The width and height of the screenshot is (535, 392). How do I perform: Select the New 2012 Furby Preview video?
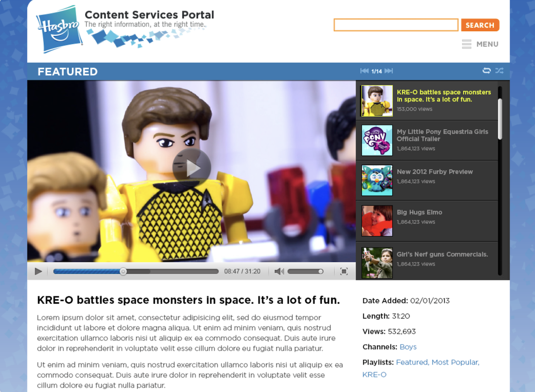[x=427, y=180]
